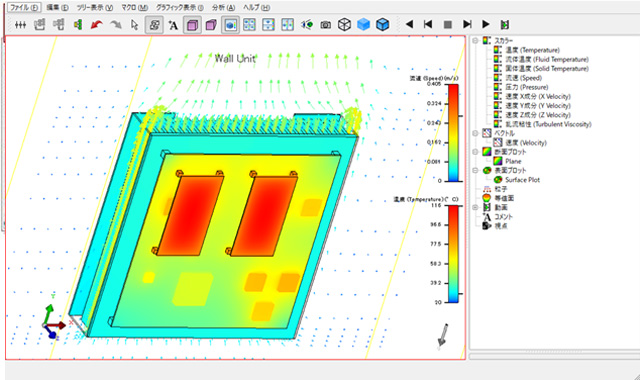The width and height of the screenshot is (640, 380).
Task: Click the temperature color legend bar
Action: [x=453, y=253]
